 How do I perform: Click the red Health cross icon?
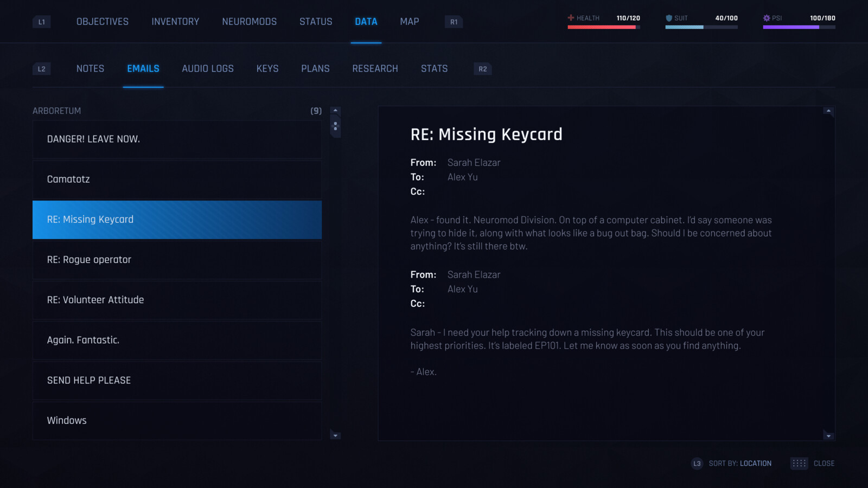click(570, 18)
